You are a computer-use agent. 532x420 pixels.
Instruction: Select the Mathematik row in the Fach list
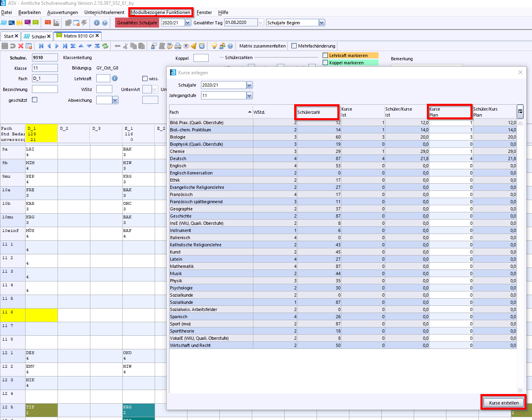click(x=343, y=266)
